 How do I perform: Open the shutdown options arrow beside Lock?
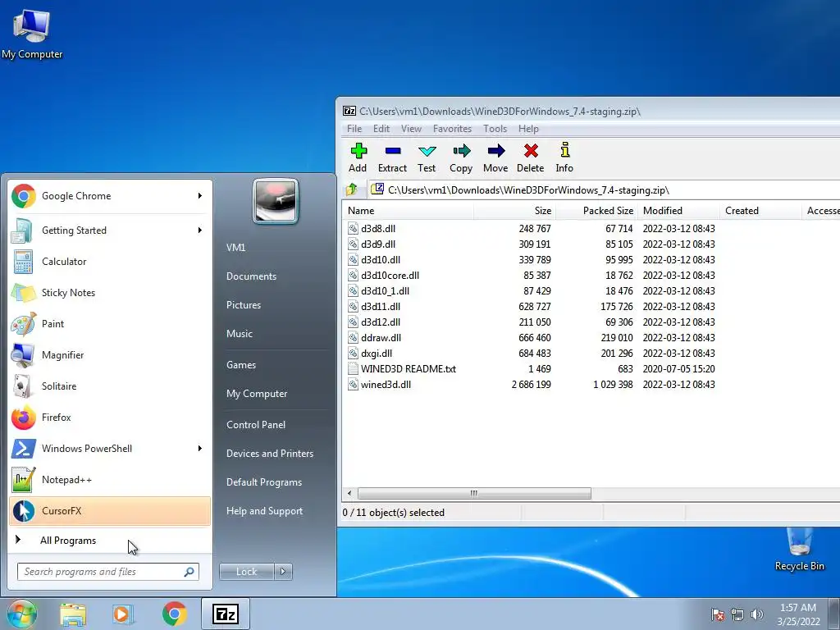[283, 572]
